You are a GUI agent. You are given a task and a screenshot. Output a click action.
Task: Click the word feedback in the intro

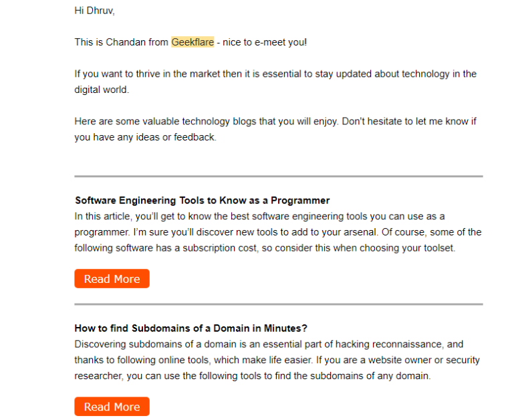(195, 137)
